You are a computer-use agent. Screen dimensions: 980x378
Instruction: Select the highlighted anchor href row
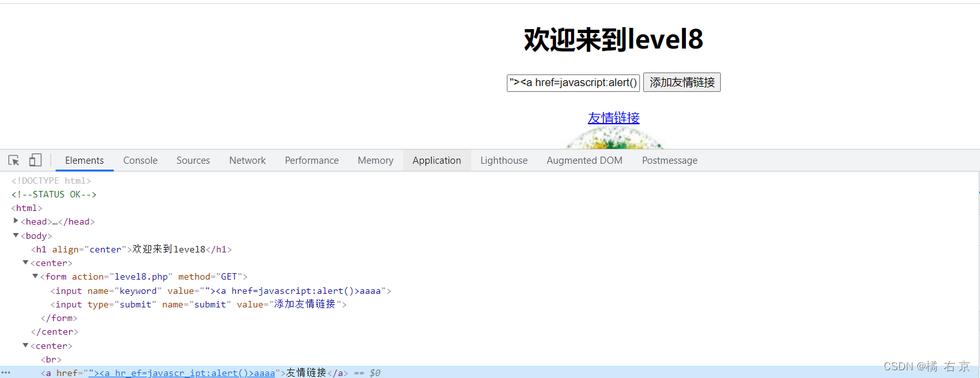pyautogui.click(x=490, y=373)
